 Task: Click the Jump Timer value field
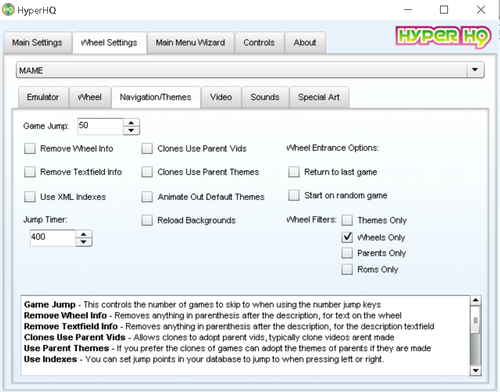(53, 238)
